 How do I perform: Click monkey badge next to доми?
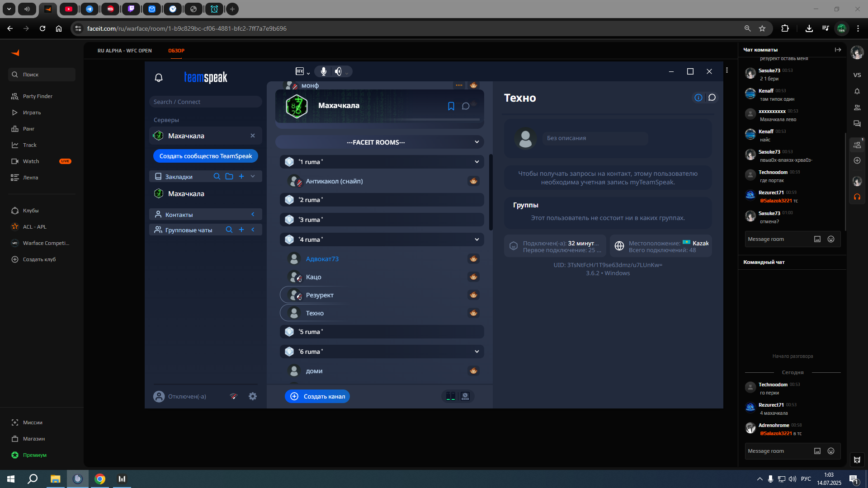pos(473,371)
